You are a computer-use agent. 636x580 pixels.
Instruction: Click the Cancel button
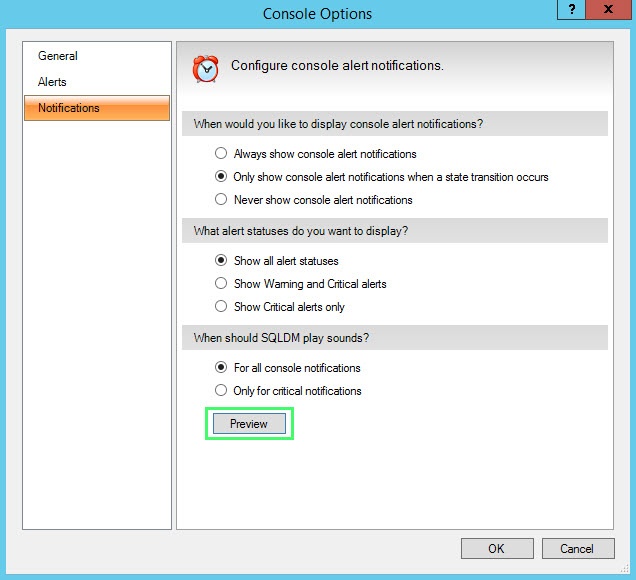(577, 548)
